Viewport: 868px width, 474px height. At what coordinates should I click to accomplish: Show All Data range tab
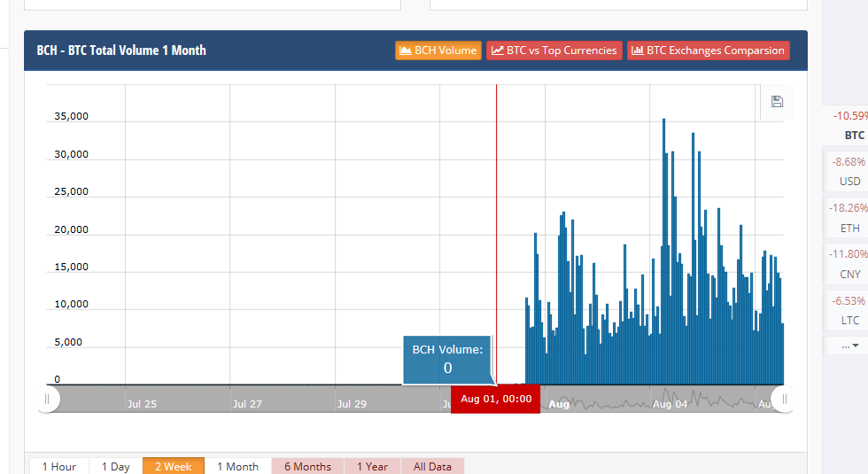(x=432, y=466)
